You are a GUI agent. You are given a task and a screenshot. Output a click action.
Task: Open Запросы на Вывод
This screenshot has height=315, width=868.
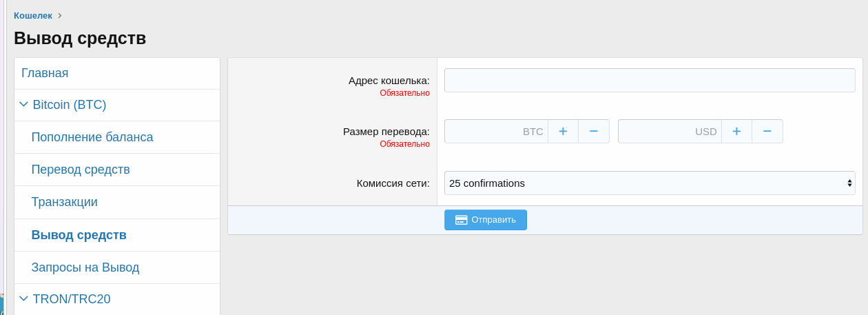click(85, 267)
